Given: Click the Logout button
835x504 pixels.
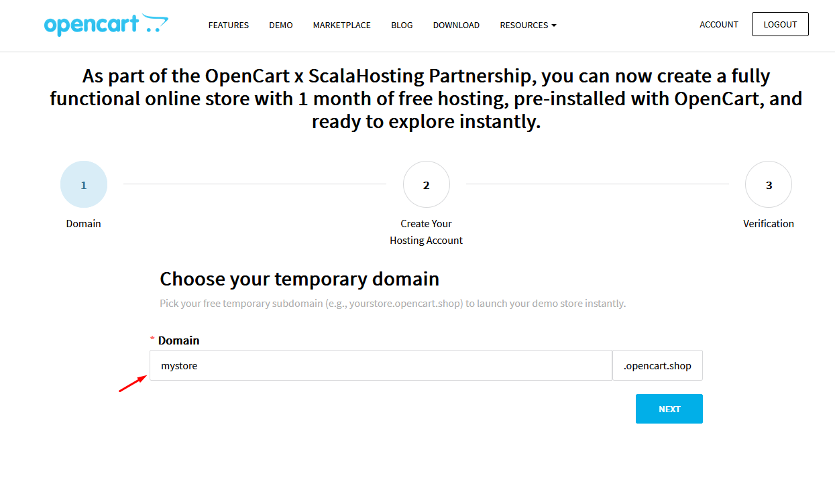Looking at the screenshot, I should 780,24.
